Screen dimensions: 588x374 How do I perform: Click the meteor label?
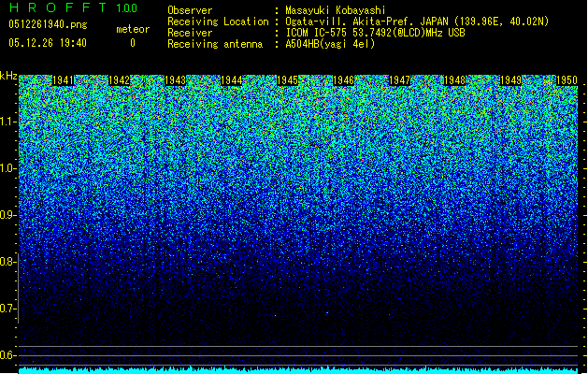pyautogui.click(x=133, y=29)
